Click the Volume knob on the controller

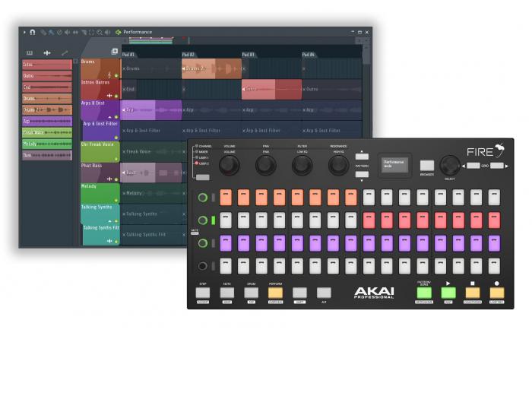(x=229, y=165)
